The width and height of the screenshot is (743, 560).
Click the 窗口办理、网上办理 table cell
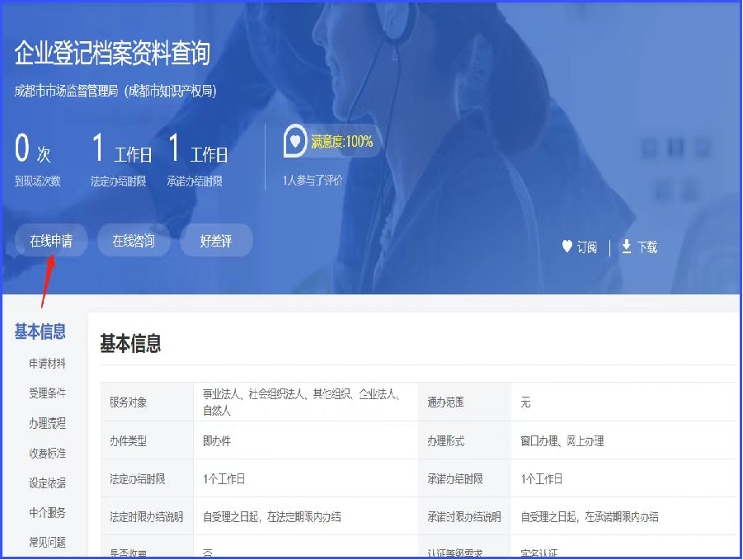pos(562,441)
